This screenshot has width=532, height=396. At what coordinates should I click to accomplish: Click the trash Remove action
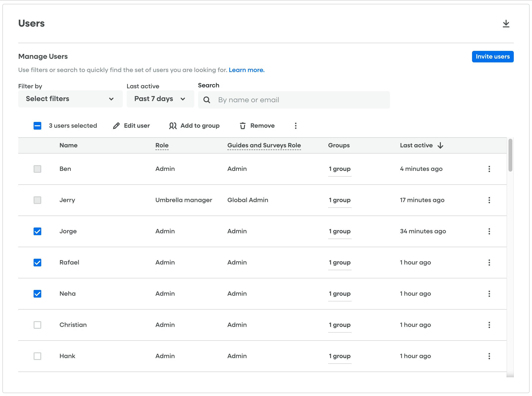(x=257, y=126)
